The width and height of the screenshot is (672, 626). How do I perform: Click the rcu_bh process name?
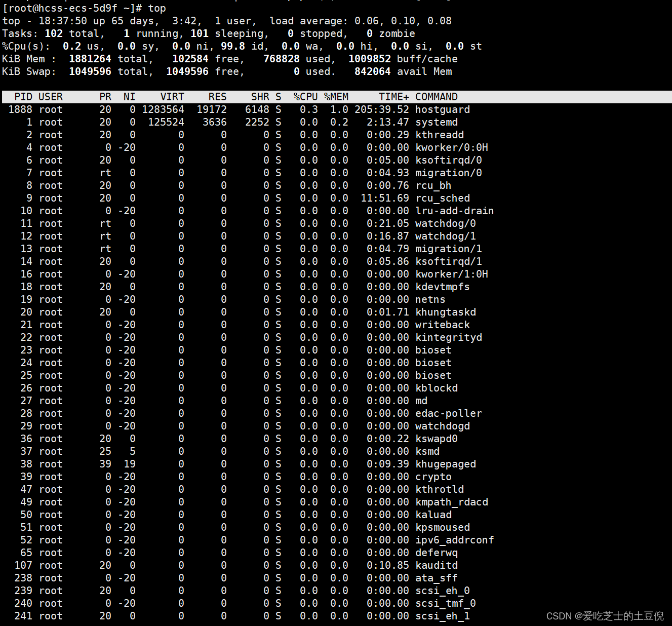tap(433, 185)
